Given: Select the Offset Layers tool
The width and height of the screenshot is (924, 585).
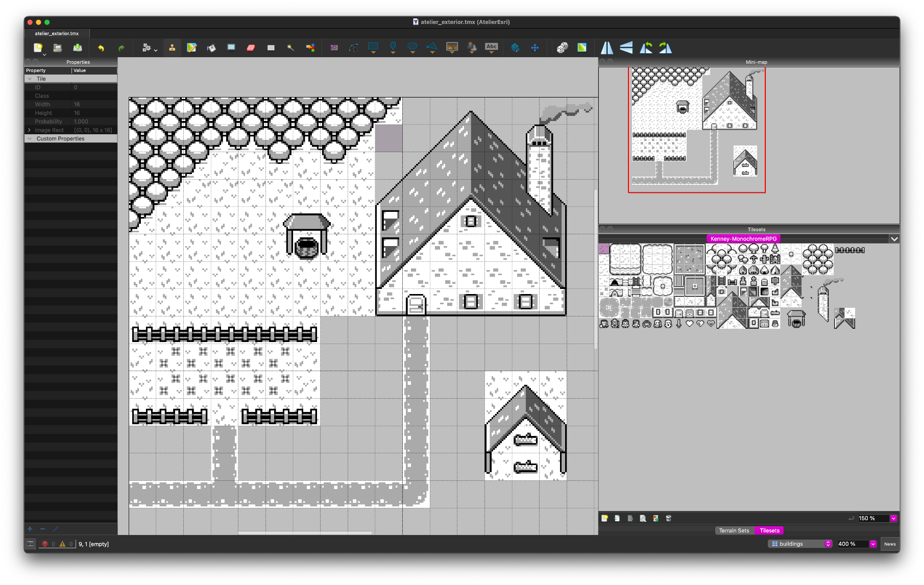Looking at the screenshot, I should (x=515, y=47).
